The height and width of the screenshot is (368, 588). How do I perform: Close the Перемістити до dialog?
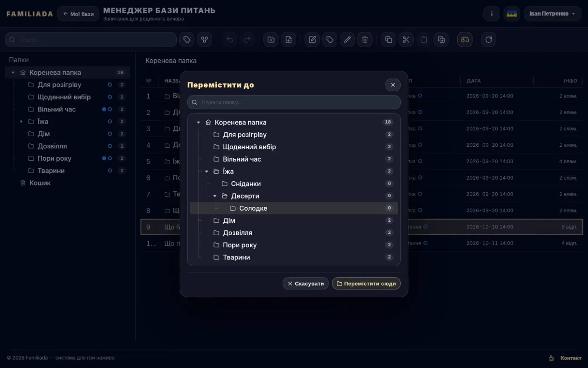pos(393,85)
